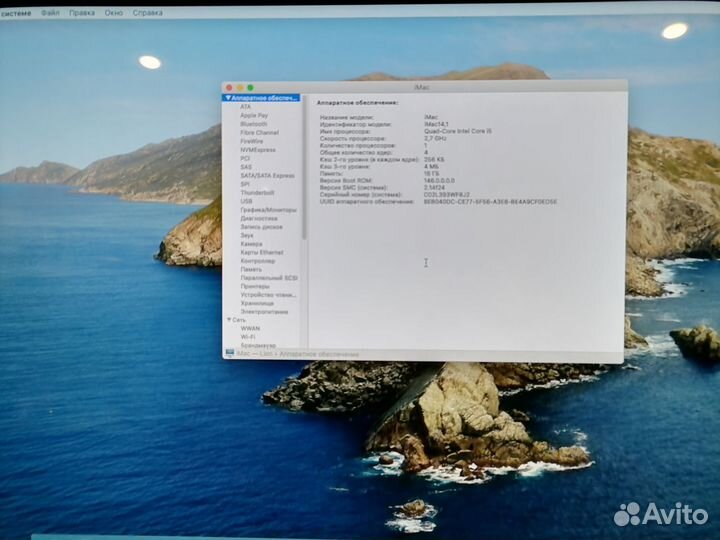The image size is (720, 540).
Task: Select SAS in the sidebar
Action: click(246, 167)
